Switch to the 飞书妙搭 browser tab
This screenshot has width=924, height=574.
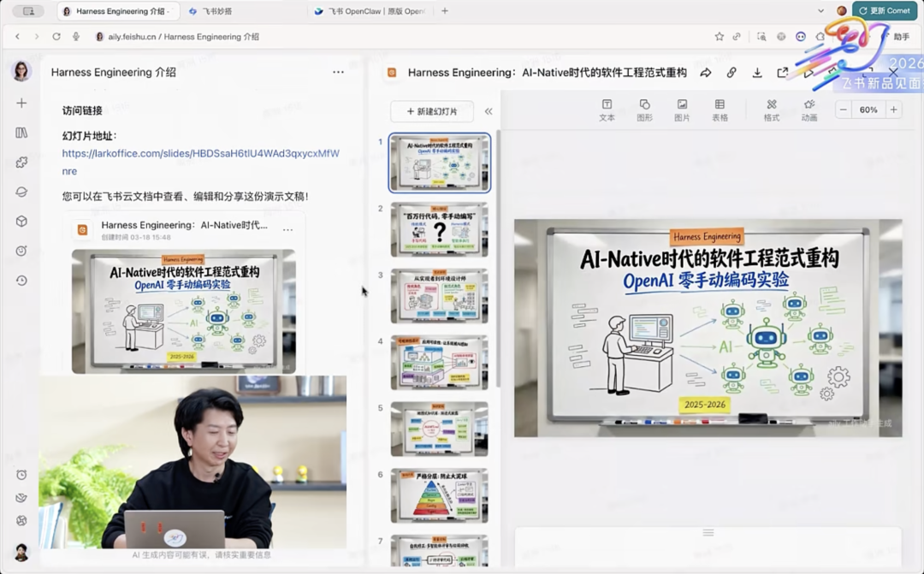pyautogui.click(x=216, y=11)
